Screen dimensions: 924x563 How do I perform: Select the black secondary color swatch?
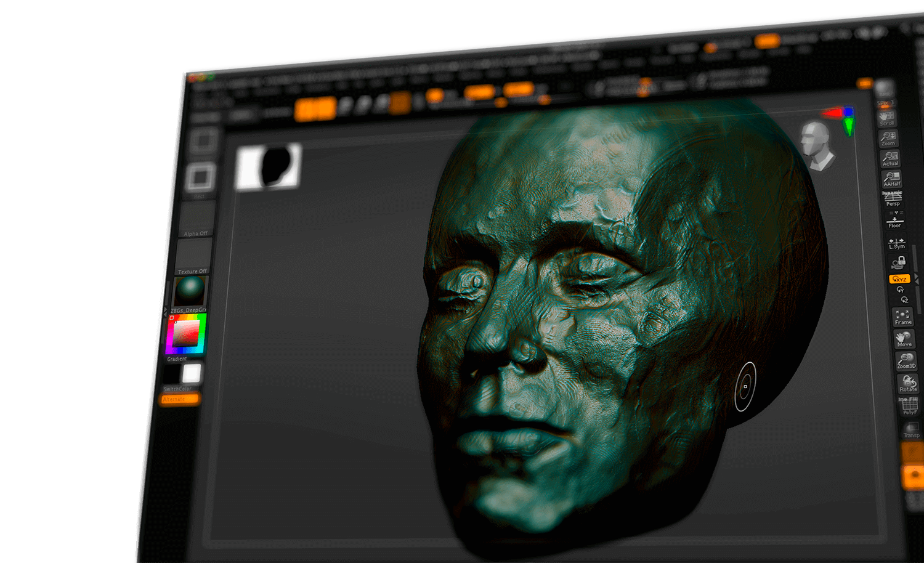(171, 374)
